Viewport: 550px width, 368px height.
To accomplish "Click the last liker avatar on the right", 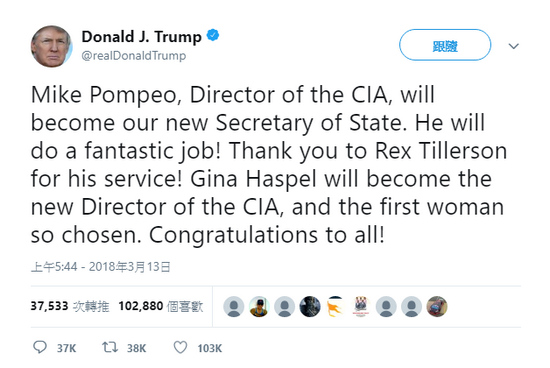I will point(437,306).
